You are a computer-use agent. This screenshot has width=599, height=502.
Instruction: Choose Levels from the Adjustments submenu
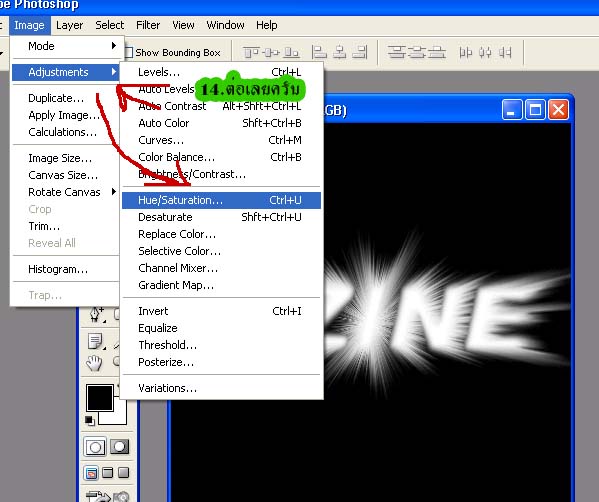pyautogui.click(x=221, y=72)
